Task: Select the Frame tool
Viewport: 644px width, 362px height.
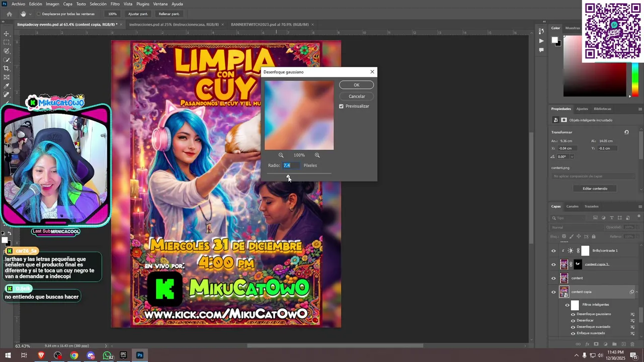Action: point(7,77)
